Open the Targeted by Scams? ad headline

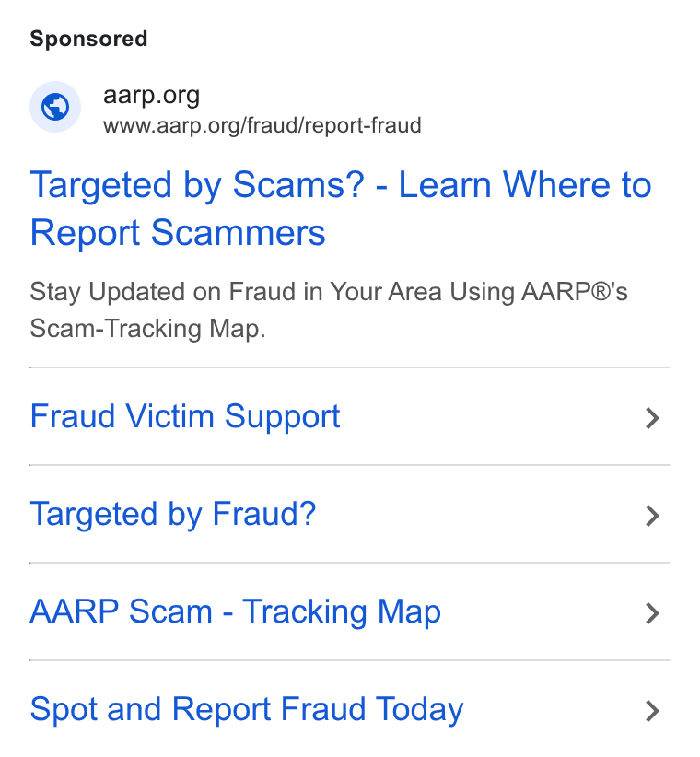pos(341,208)
